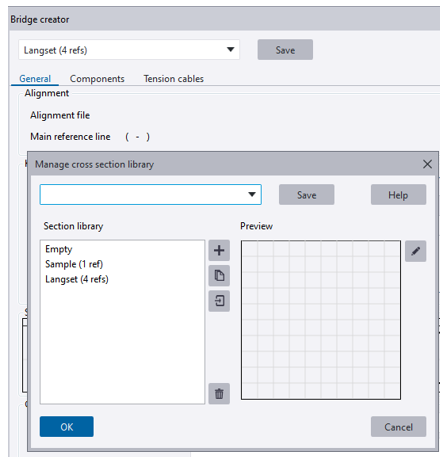Image resolution: width=440 pixels, height=457 pixels.
Task: Cancel the cross section library dialog
Action: click(x=398, y=427)
